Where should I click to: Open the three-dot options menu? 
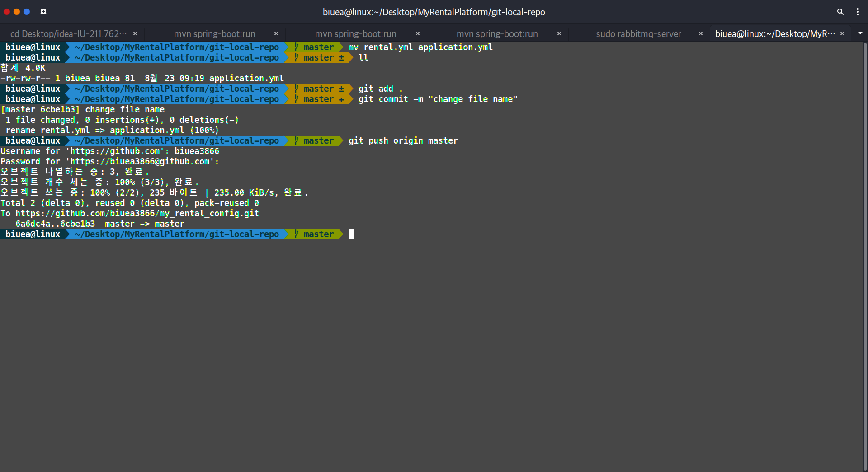click(858, 12)
